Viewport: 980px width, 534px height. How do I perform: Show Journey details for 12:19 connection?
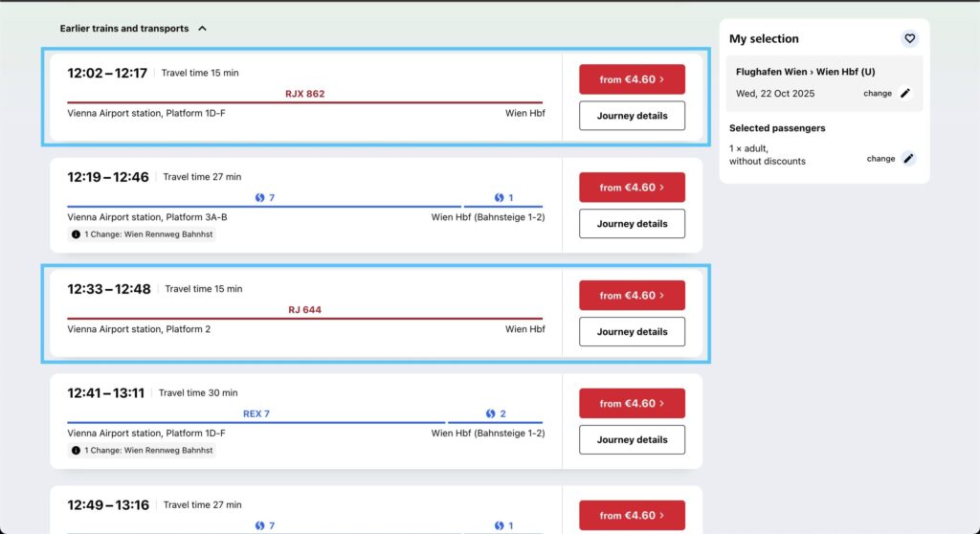(x=632, y=224)
